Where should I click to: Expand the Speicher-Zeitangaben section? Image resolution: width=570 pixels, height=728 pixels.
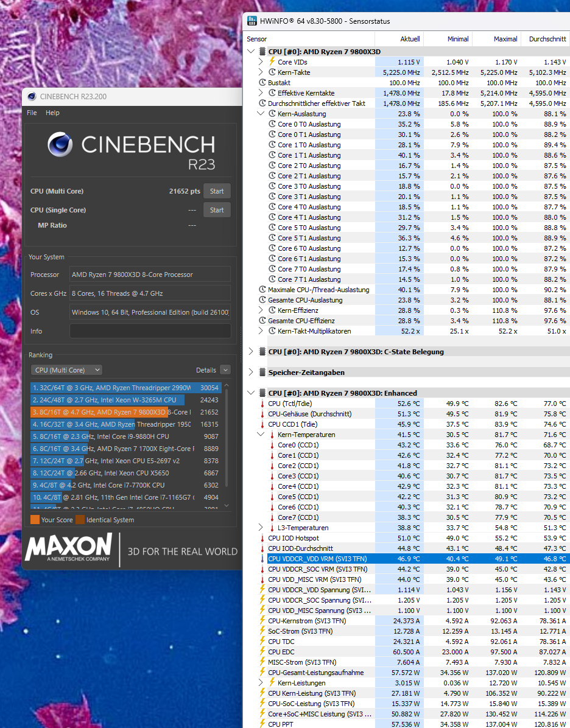click(251, 373)
